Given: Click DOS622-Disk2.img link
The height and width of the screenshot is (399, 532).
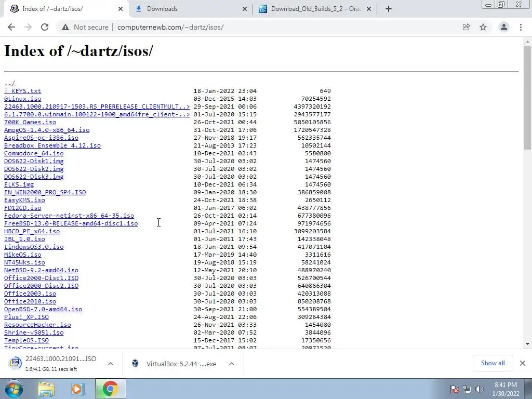Looking at the screenshot, I should 34,169.
